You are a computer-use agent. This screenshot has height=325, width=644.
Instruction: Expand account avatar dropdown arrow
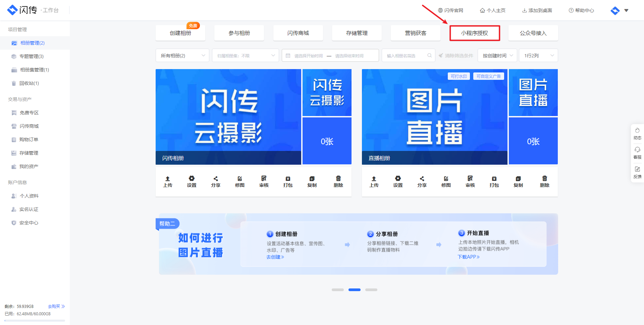click(626, 10)
